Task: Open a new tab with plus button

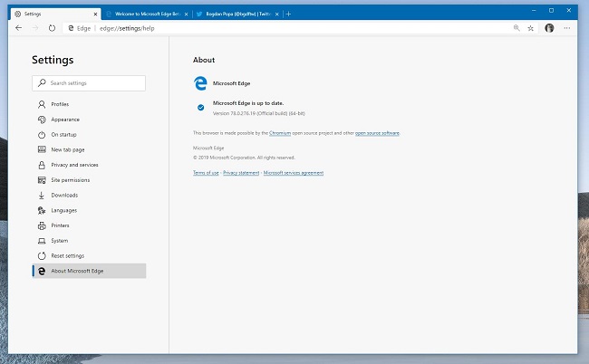Action: pos(288,14)
